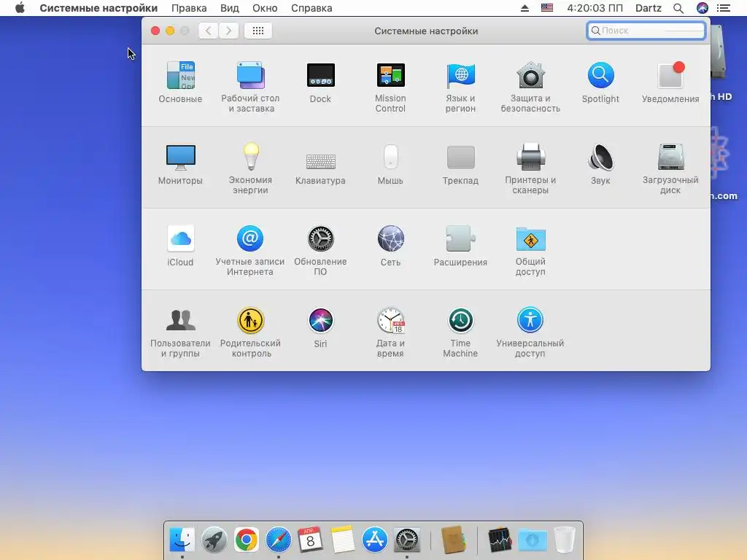Open Защита и безопасность pane
747x560 pixels.
point(530,87)
